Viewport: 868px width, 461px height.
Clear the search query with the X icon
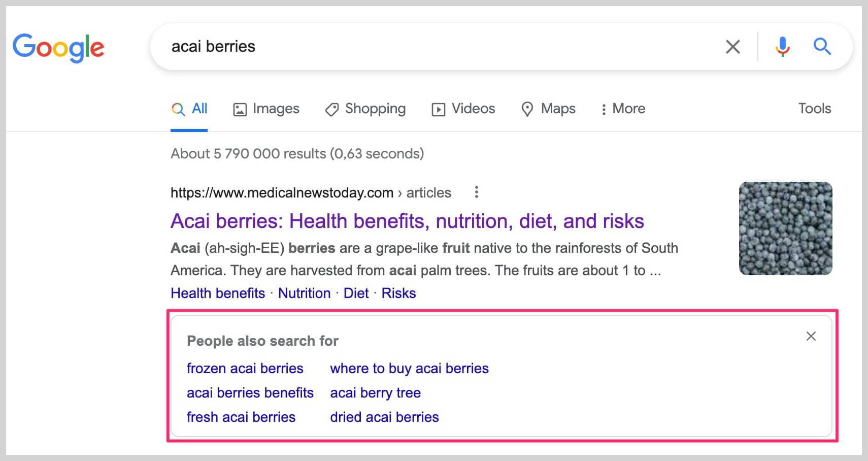coord(733,47)
